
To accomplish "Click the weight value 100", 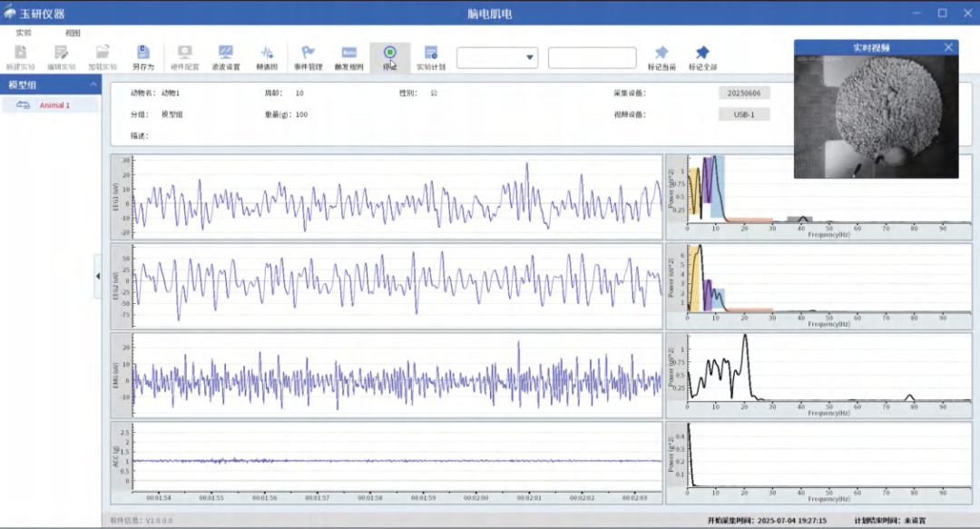I will (301, 114).
